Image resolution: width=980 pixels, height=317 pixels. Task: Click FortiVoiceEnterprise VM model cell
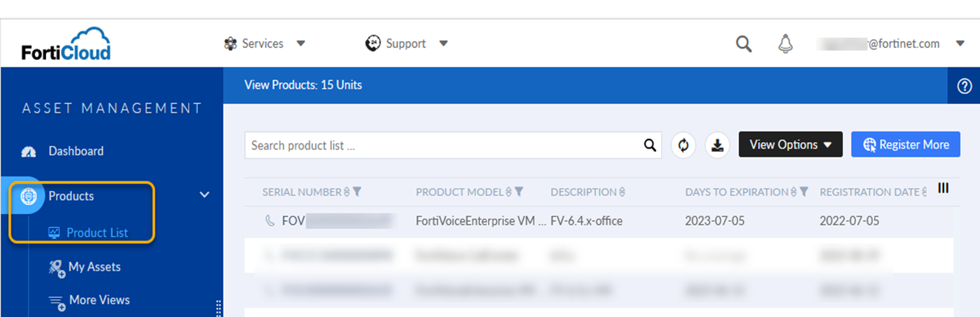coord(481,221)
